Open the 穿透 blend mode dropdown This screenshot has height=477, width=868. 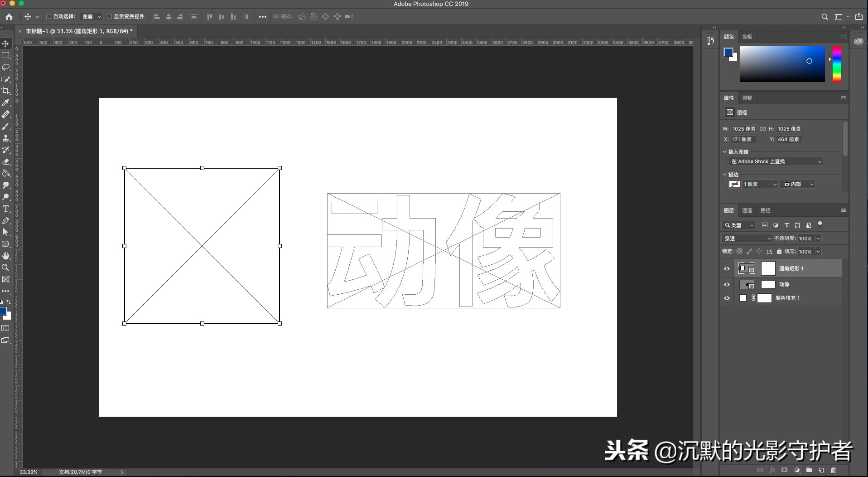tap(746, 238)
